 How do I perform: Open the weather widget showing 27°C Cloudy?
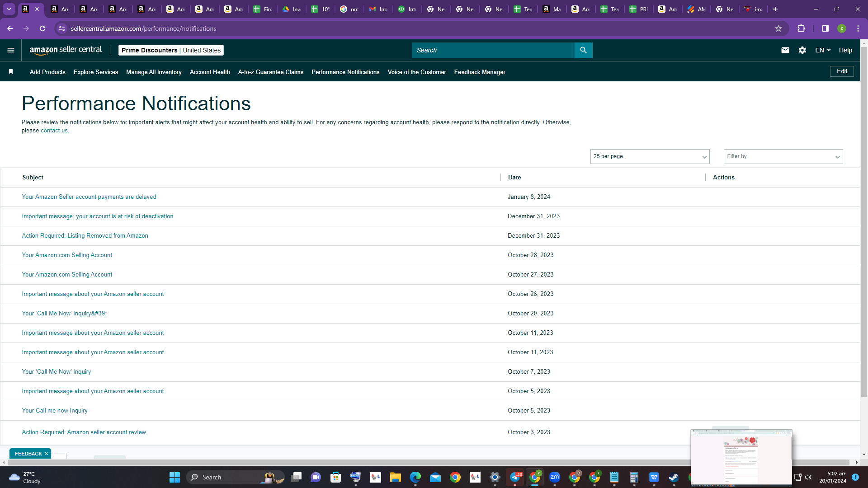(25, 477)
